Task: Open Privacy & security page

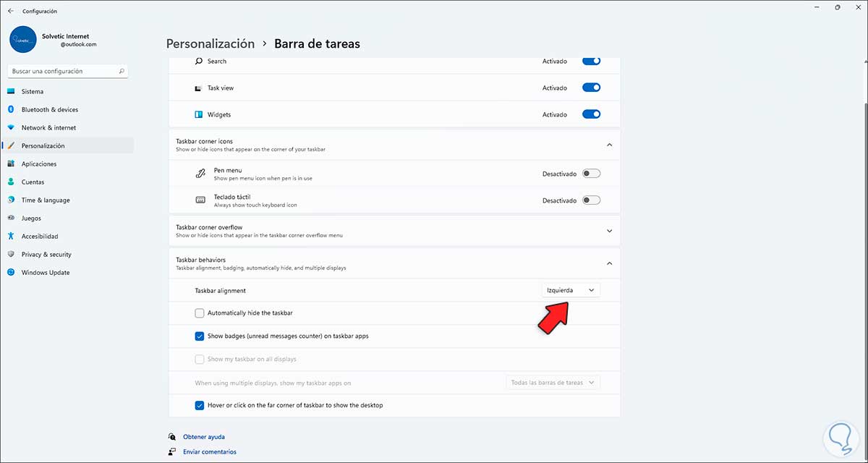Action: point(46,254)
